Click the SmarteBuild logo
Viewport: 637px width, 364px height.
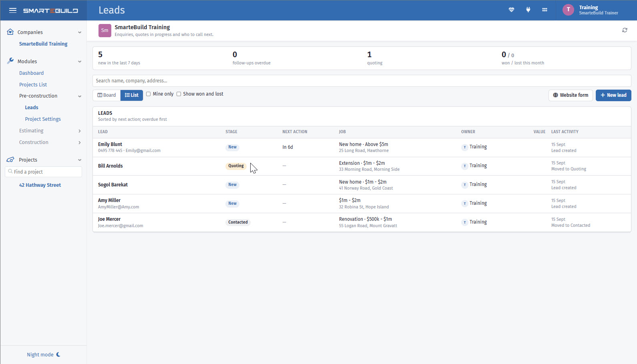tap(50, 11)
